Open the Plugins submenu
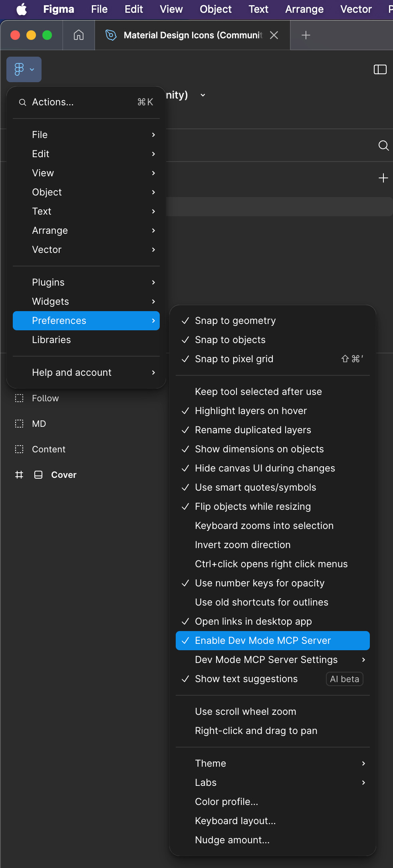The width and height of the screenshot is (393, 868). (86, 282)
